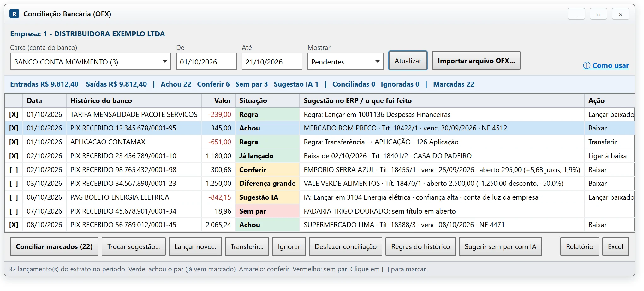
Task: Click the Lançar novo button
Action: tap(195, 246)
